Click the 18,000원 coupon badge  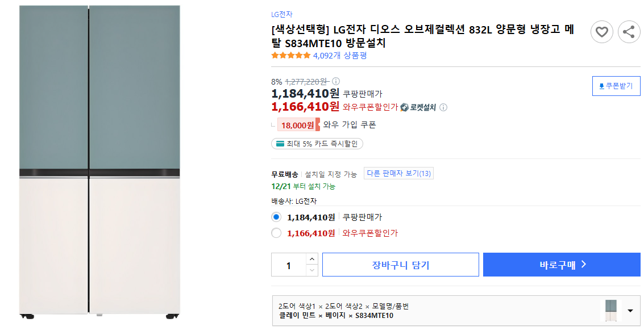pyautogui.click(x=297, y=124)
